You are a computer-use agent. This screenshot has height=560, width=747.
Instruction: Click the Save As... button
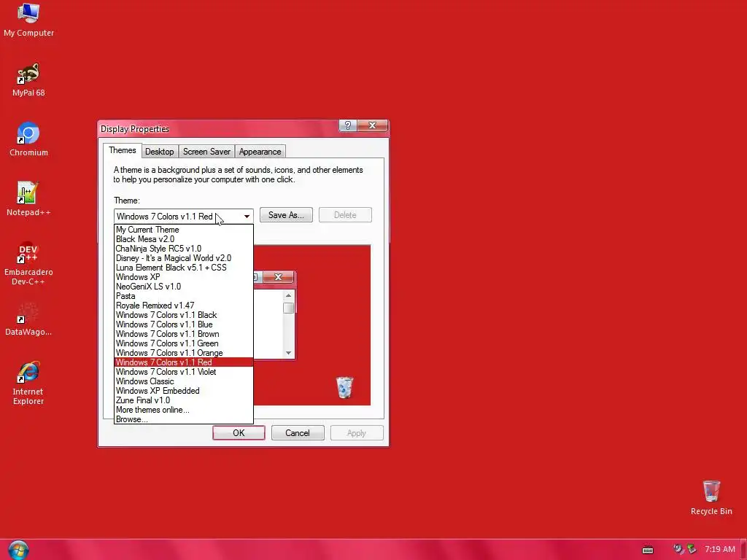point(286,215)
